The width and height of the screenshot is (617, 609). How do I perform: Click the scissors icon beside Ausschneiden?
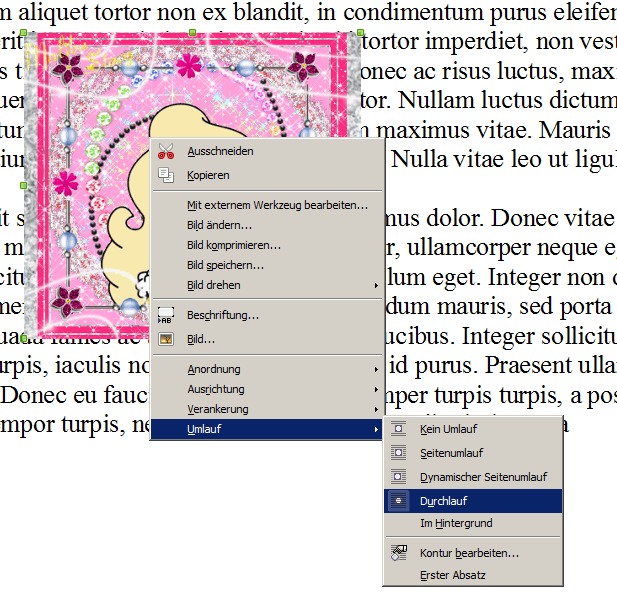[166, 151]
